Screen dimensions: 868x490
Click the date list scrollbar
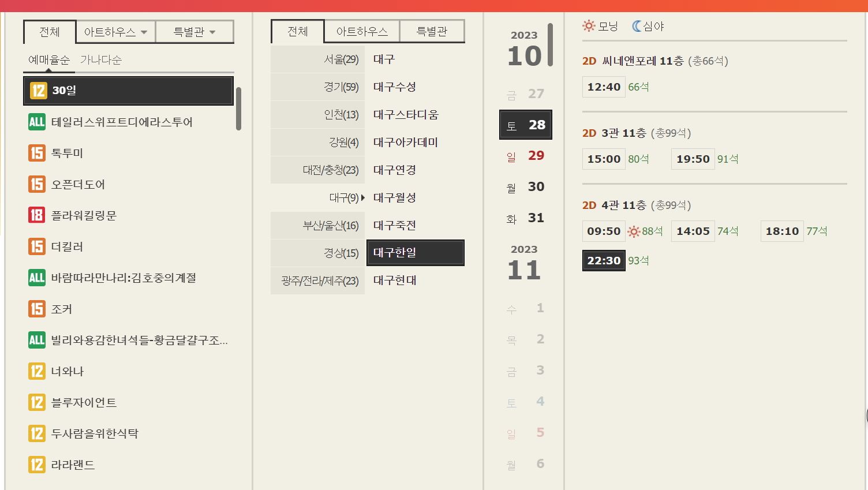coord(550,45)
